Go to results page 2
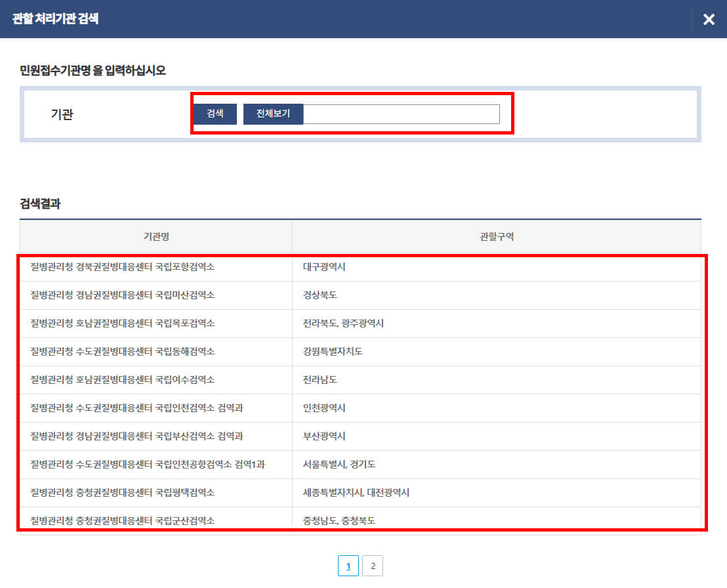Screen dimensions: 727x588 (x=373, y=566)
